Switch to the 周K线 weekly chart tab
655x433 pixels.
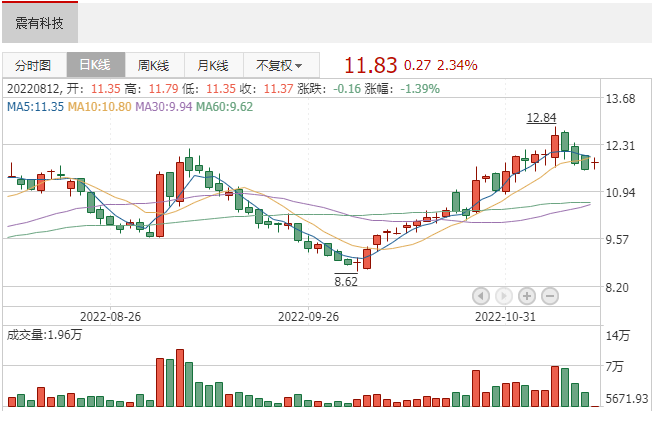(154, 65)
